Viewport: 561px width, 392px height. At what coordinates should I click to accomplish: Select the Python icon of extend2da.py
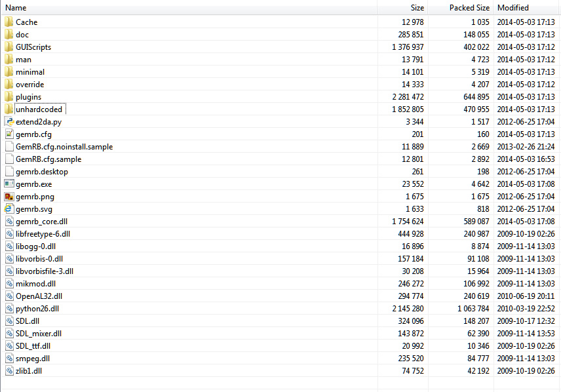(x=9, y=122)
